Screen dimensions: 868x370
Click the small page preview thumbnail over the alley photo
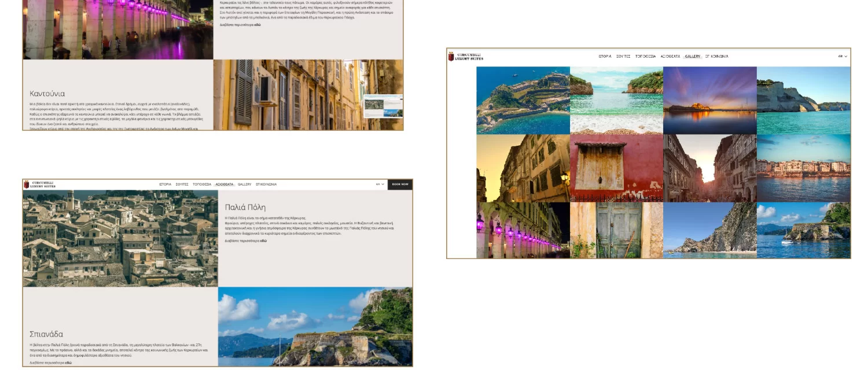383,106
